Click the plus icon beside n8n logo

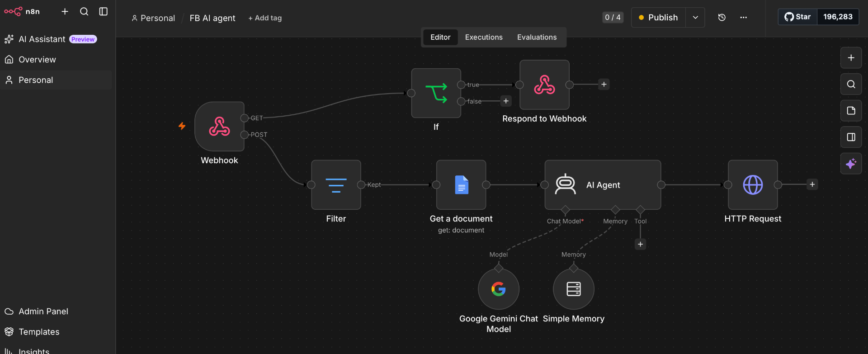pos(65,11)
